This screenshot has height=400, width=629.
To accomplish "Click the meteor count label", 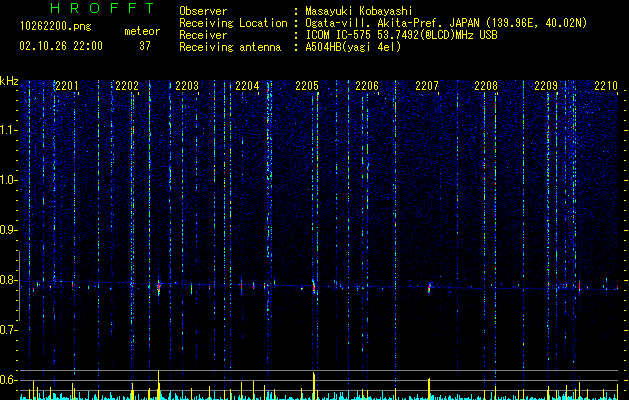I will coord(142,31).
